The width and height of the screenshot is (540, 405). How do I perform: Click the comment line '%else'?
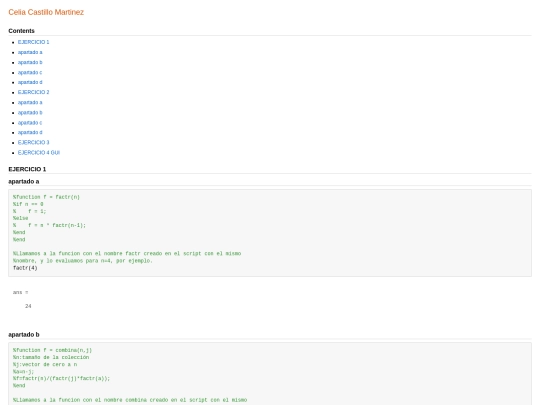[20, 218]
